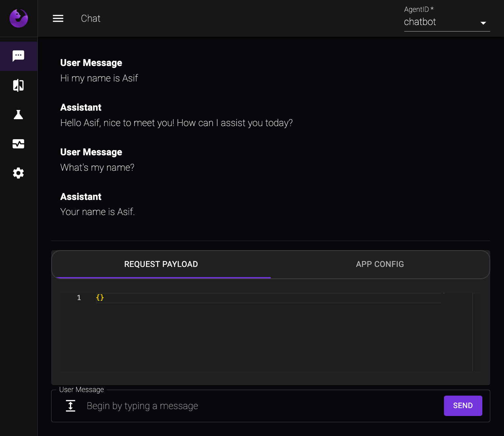
Task: Open the monitoring pulse sidebar icon
Action: pos(18,144)
